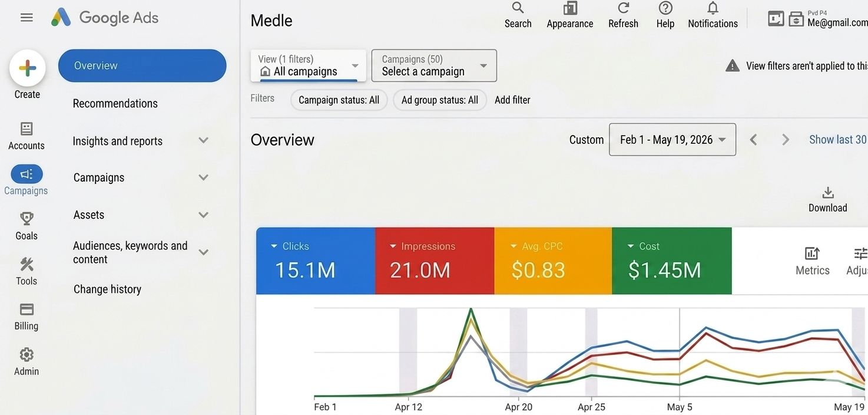This screenshot has width=868, height=415.
Task: Open the Avg. CPC metric dropdown arrow
Action: 514,246
